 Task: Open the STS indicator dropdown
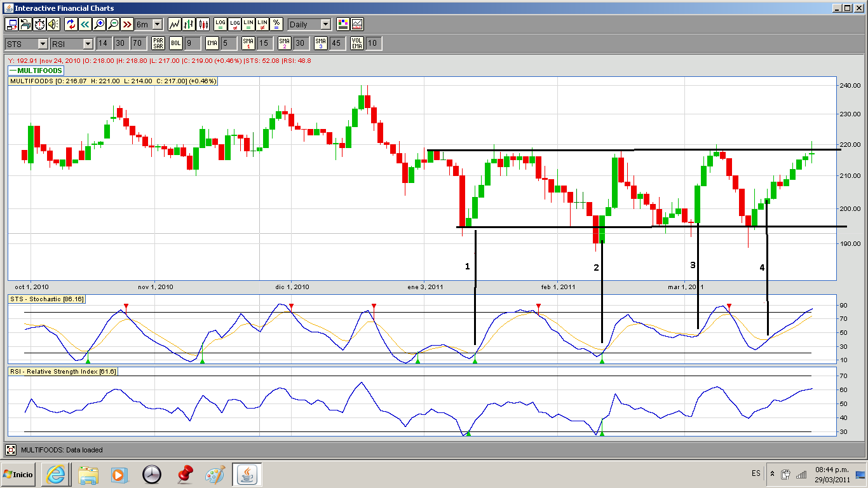point(42,43)
